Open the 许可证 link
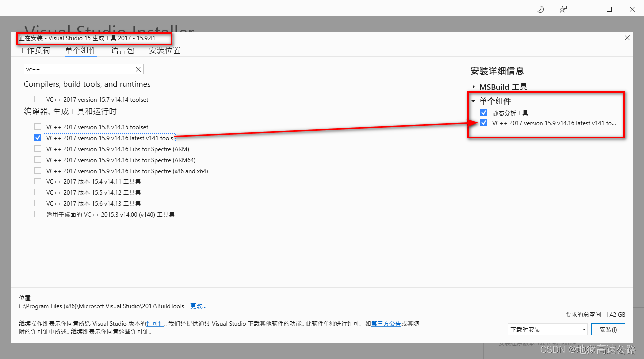Viewport: 644px width, 359px height. coord(155,324)
